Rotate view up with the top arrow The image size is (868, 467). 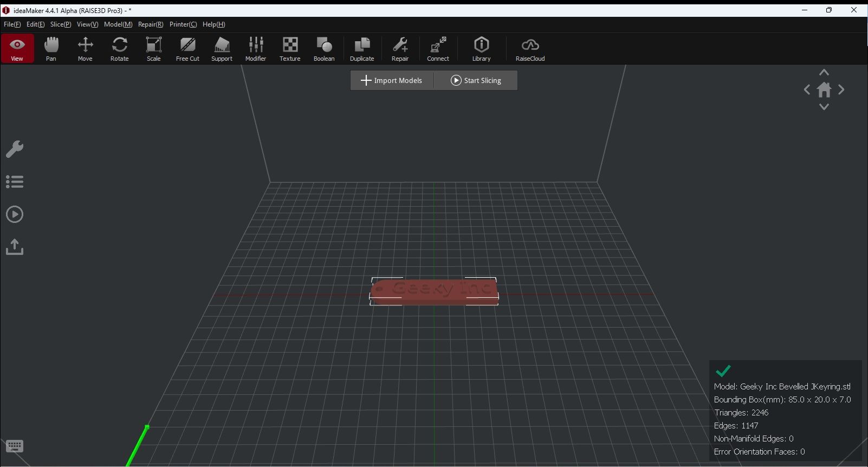click(x=824, y=73)
